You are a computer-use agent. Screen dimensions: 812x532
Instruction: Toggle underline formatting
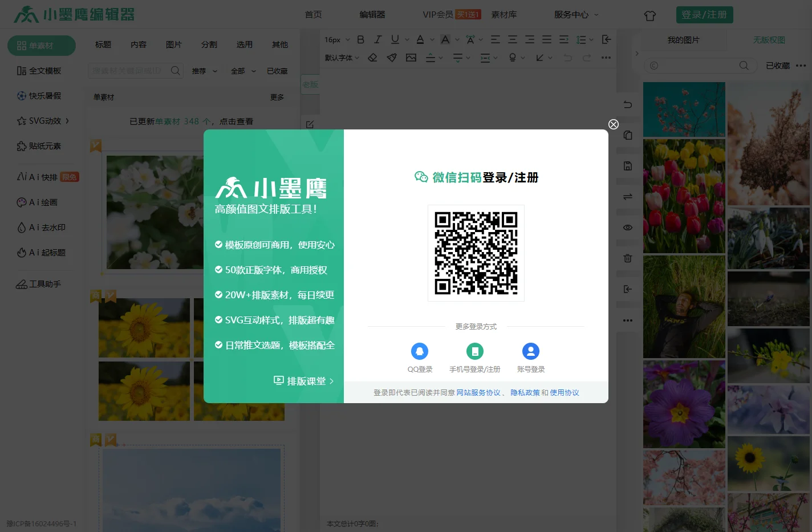395,39
